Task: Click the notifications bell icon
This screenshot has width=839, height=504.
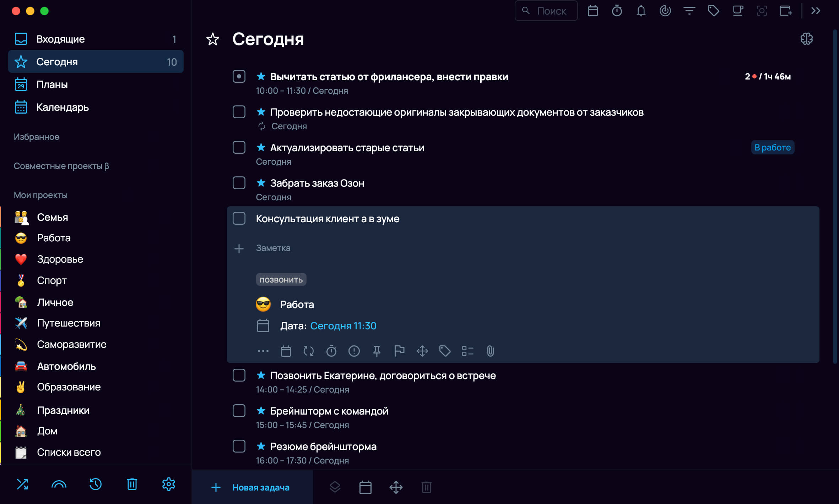Action: click(x=641, y=11)
